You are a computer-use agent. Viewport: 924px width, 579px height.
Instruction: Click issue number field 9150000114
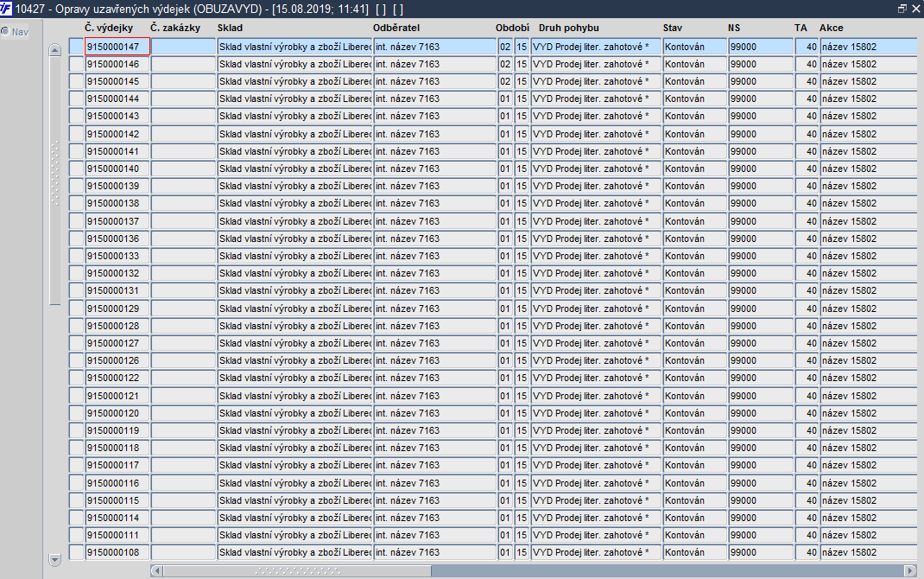117,518
